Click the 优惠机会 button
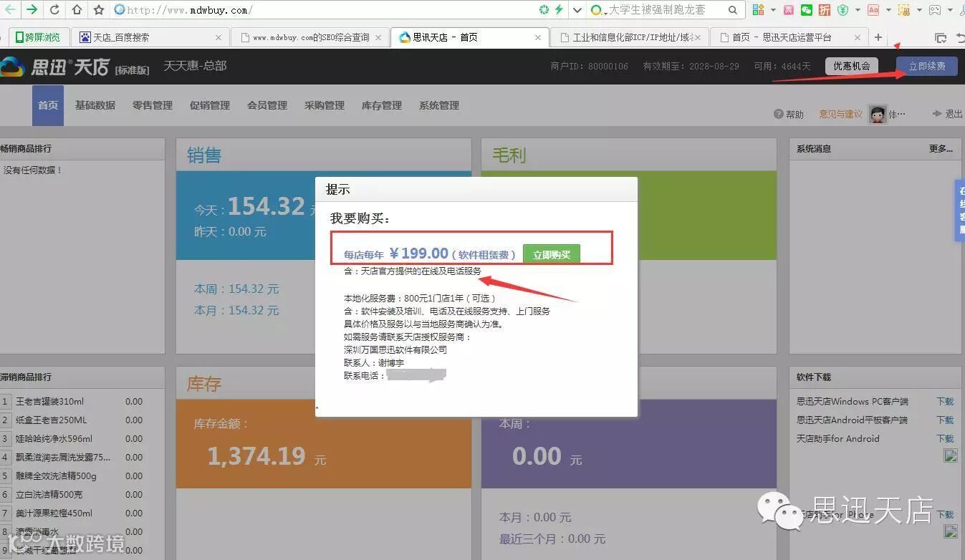The height and width of the screenshot is (560, 965). [x=851, y=66]
